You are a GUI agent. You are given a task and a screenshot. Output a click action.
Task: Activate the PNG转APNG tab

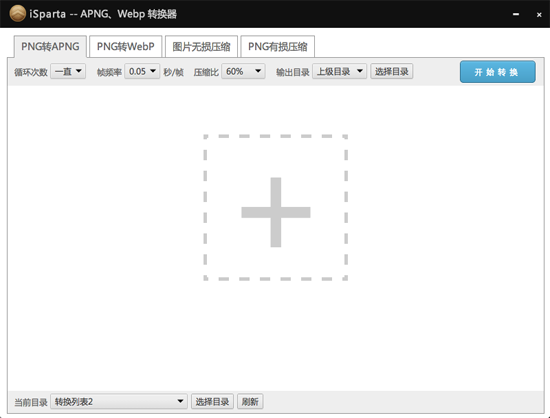pos(50,46)
